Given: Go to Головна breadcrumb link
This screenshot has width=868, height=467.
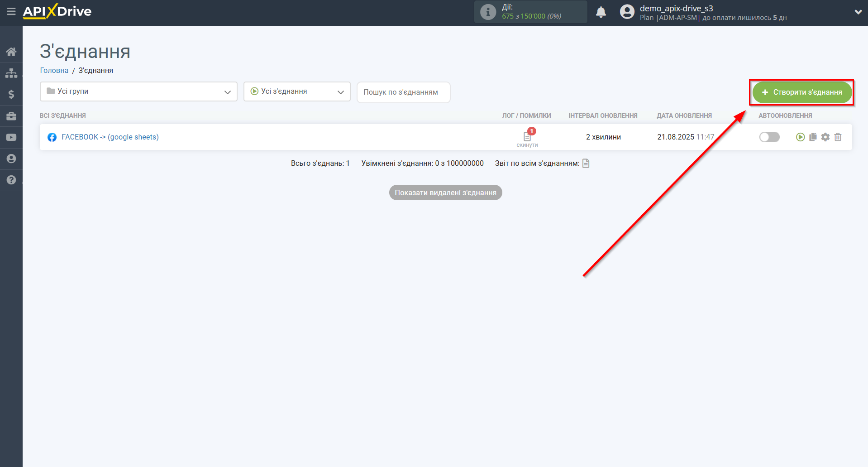Looking at the screenshot, I should (x=54, y=70).
